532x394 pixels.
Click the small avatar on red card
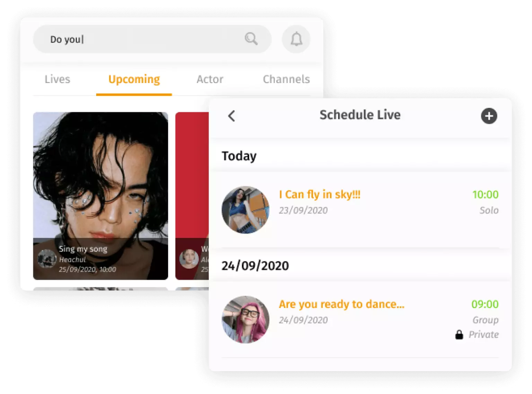(189, 259)
